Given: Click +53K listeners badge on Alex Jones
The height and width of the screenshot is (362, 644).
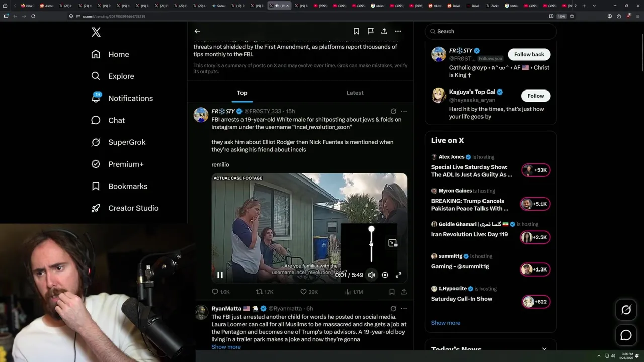Looking at the screenshot, I should (x=536, y=170).
